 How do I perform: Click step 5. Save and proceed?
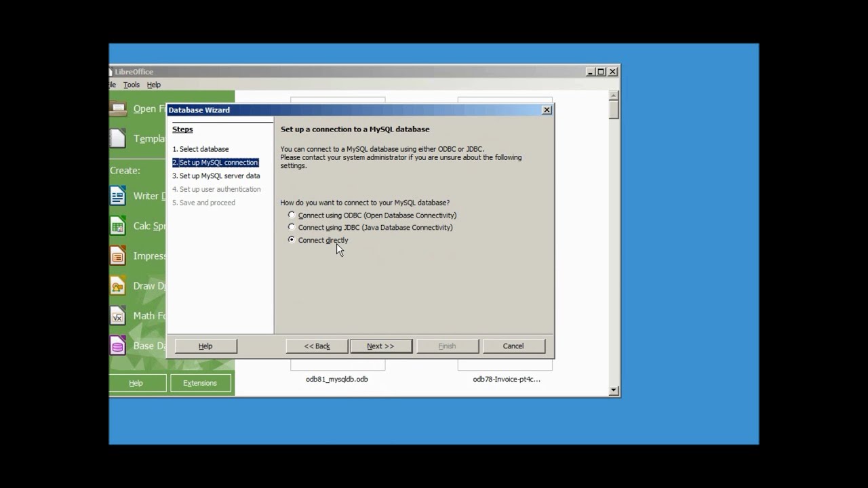203,203
